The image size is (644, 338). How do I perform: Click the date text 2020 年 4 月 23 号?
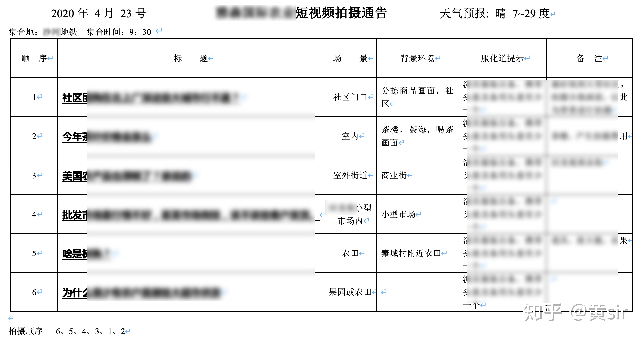point(99,13)
